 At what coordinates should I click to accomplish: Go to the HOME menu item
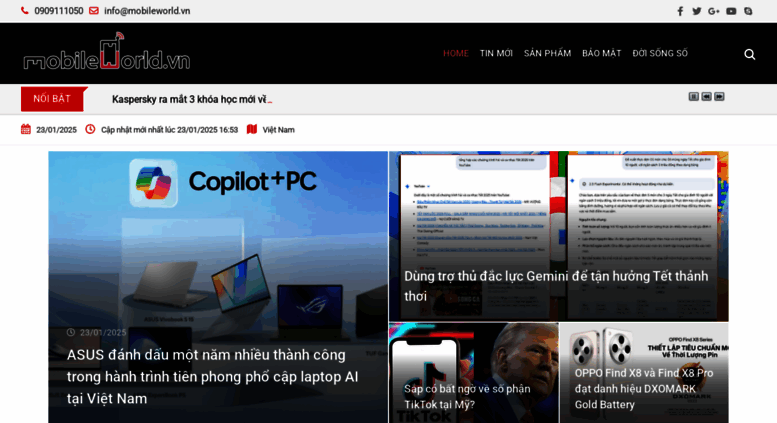point(456,53)
